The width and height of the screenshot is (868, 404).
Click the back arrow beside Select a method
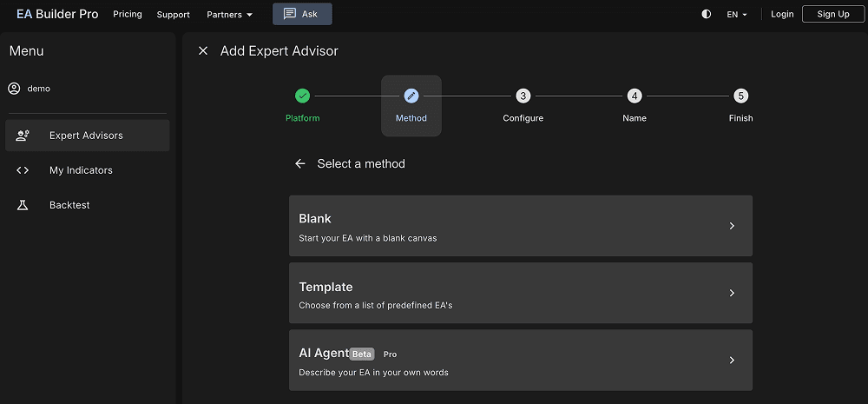[x=300, y=163]
